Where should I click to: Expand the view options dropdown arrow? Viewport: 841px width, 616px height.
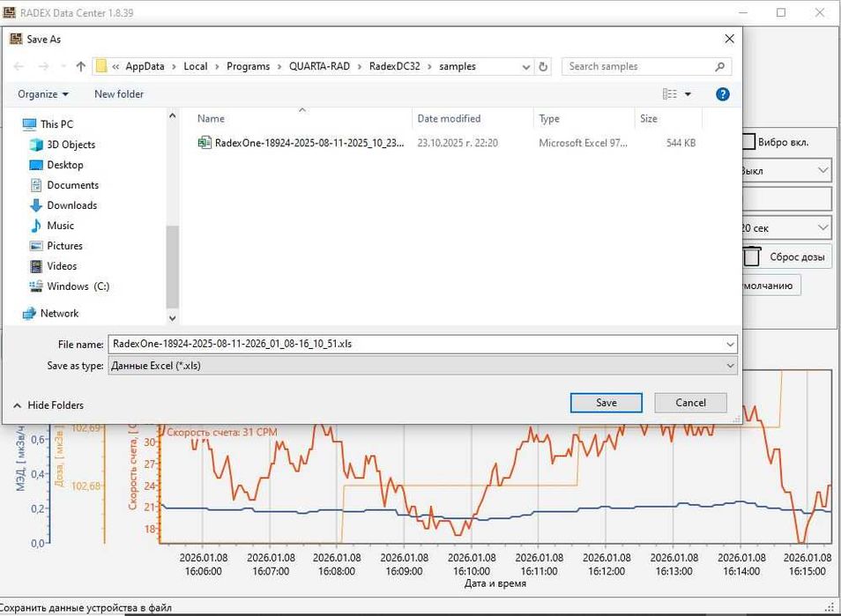pos(688,94)
